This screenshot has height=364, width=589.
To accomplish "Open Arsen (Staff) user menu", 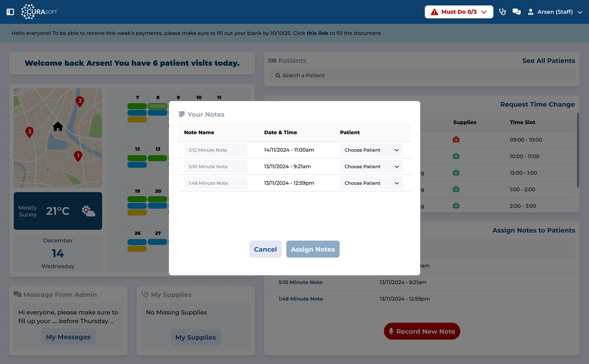I will click(x=555, y=12).
